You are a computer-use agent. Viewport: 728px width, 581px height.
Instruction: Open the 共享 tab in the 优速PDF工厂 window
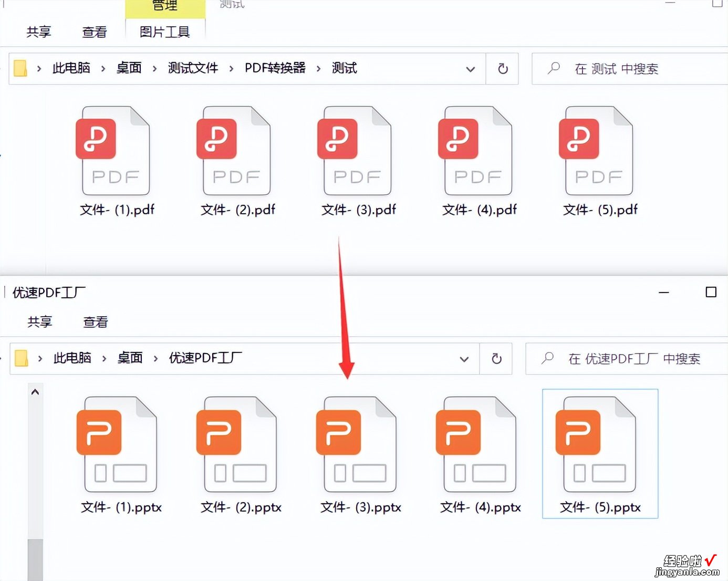coord(40,322)
